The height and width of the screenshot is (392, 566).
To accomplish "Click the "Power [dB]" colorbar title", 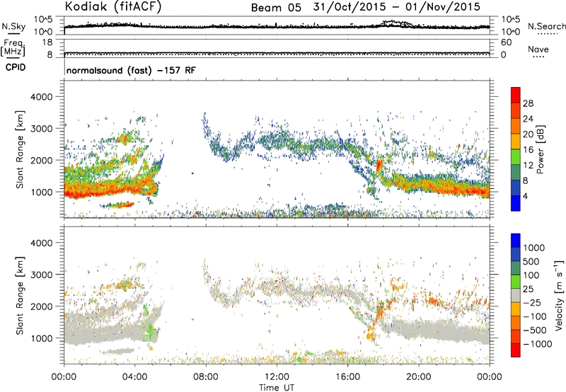I will point(540,149).
